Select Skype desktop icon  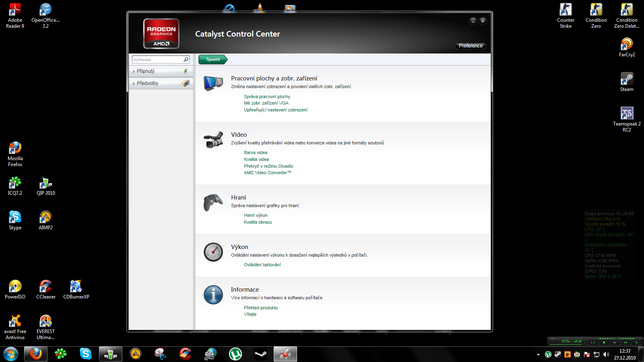(x=15, y=220)
